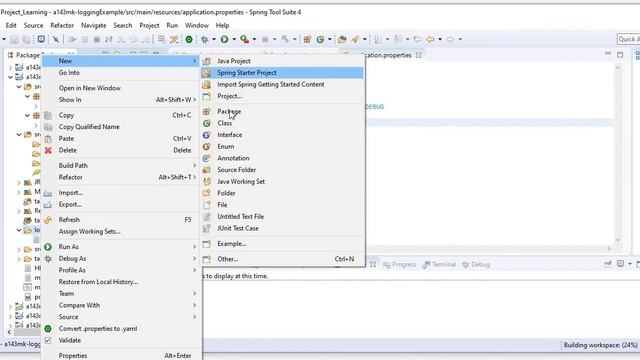Switch to the Progress tab
This screenshot has width=640, height=360.
tap(400, 264)
